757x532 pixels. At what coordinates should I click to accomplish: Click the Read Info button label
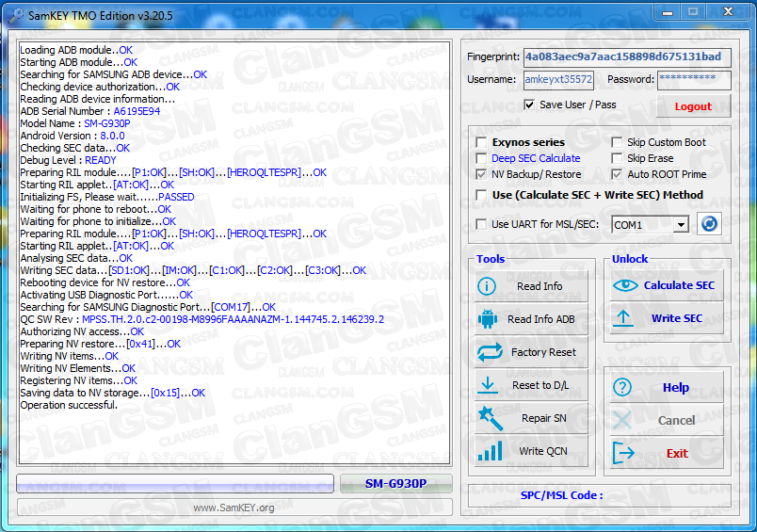tap(540, 286)
